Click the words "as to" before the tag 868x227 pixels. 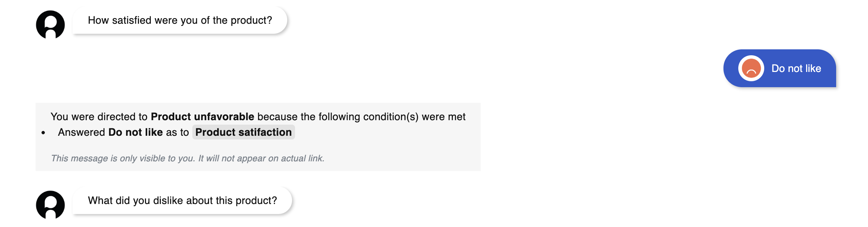(178, 132)
